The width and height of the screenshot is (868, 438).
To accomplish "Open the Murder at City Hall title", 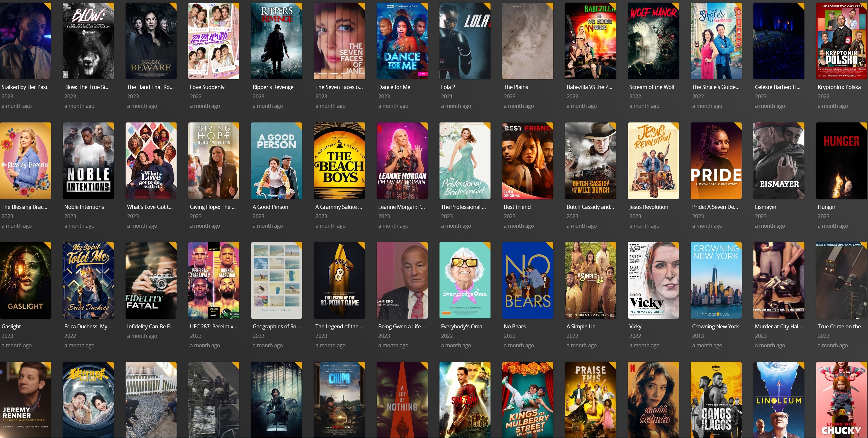I will (778, 327).
